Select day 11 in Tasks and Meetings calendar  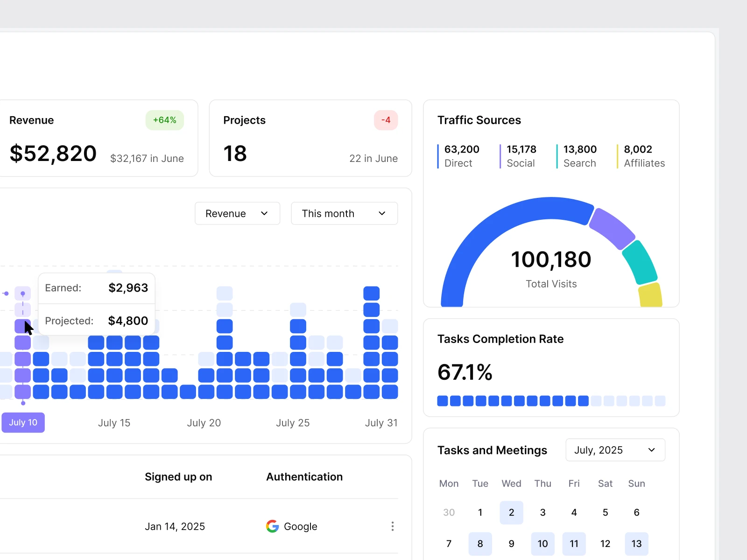pos(574,544)
